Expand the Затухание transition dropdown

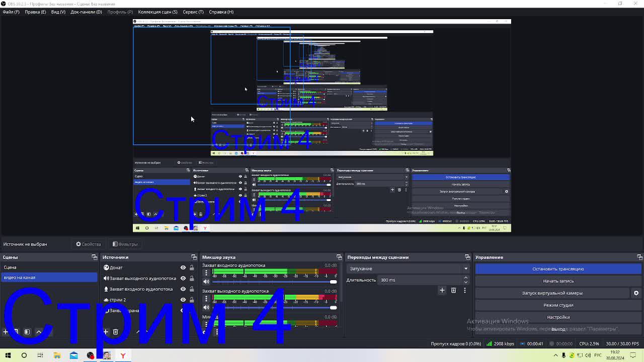465,268
